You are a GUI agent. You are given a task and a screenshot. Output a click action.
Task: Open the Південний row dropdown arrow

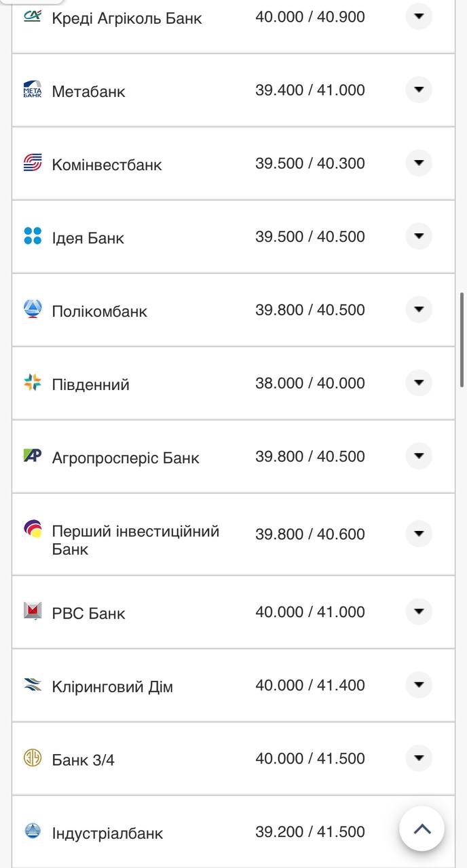click(x=419, y=382)
